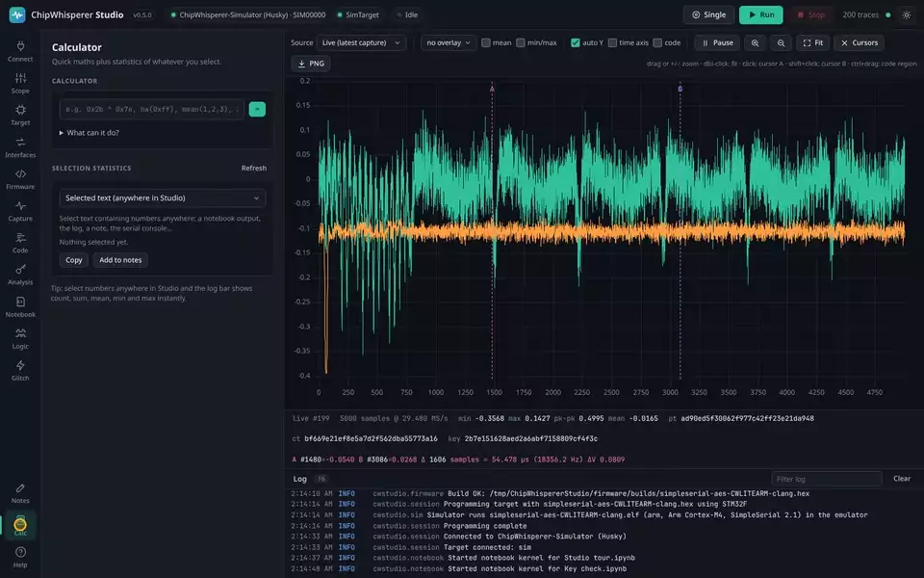Open the Source dropdown Live (latest capture)
The image size is (924, 578).
point(361,42)
